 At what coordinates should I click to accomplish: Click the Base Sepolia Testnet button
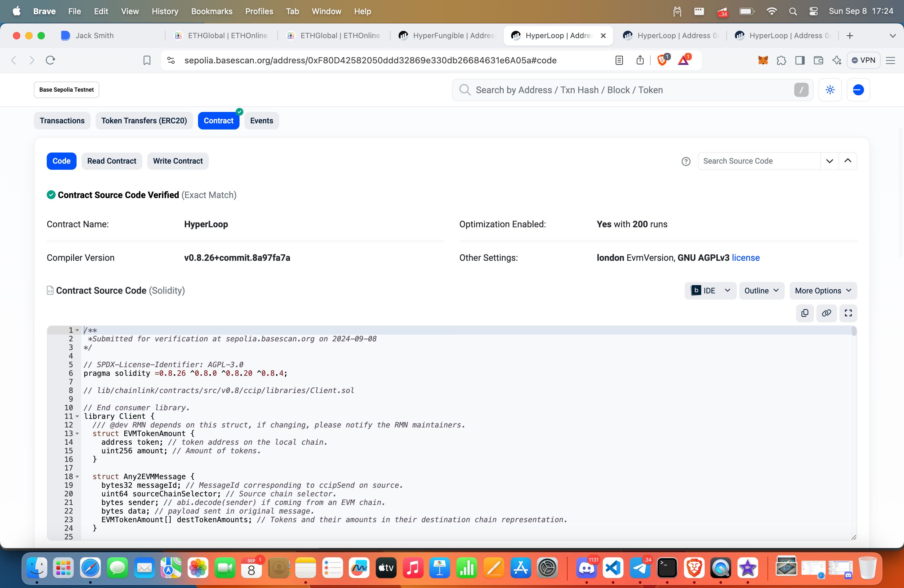[x=66, y=90]
